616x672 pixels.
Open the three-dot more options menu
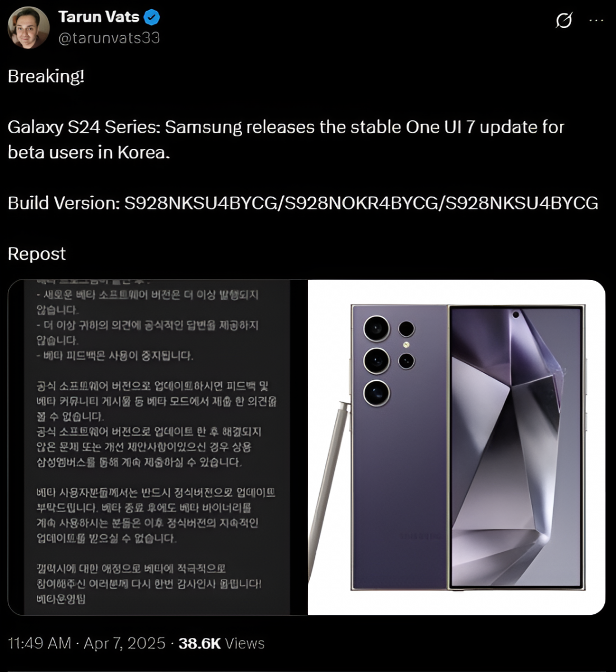pos(596,21)
